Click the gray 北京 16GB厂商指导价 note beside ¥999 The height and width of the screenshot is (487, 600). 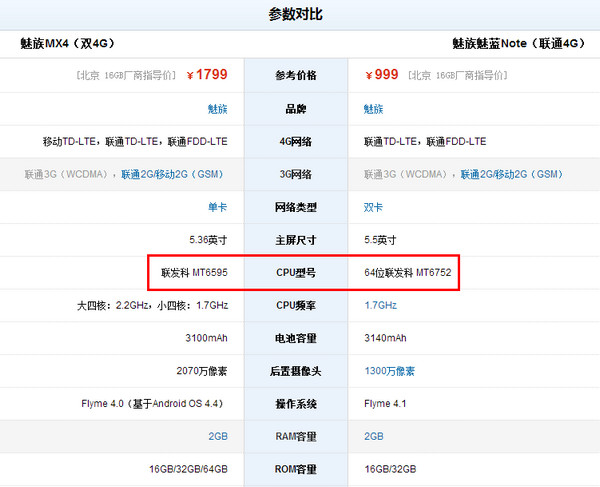[458, 75]
